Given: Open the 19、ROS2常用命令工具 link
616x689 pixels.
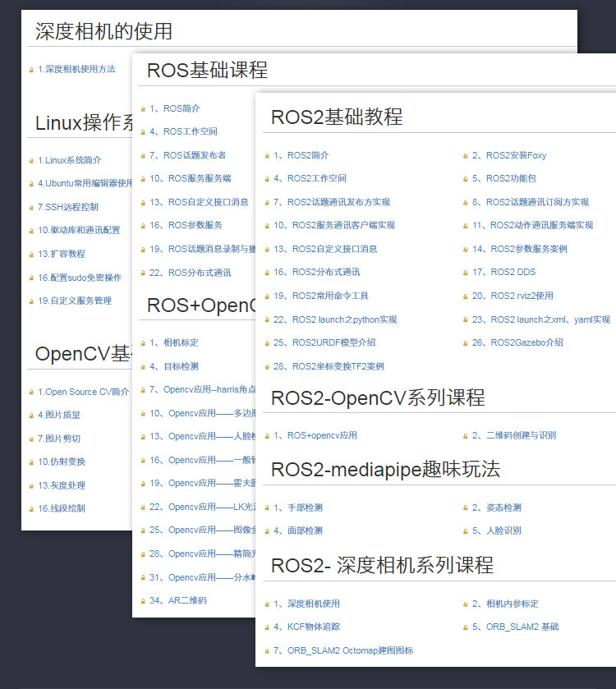Looking at the screenshot, I should click(321, 296).
